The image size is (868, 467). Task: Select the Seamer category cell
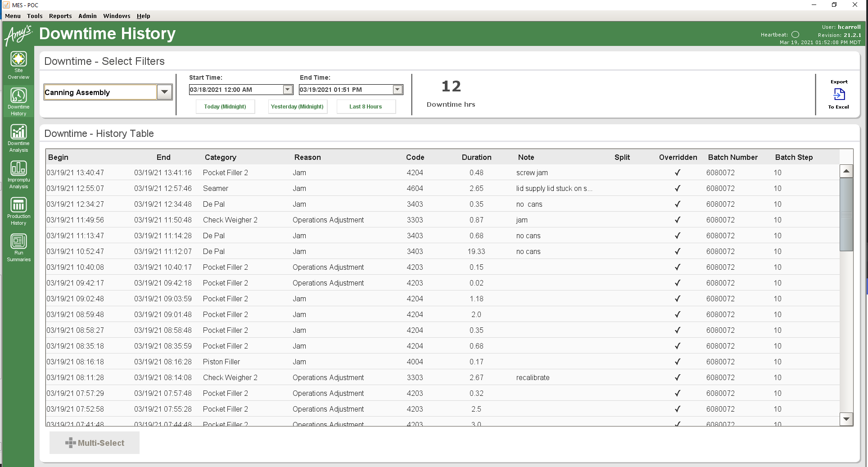click(216, 188)
